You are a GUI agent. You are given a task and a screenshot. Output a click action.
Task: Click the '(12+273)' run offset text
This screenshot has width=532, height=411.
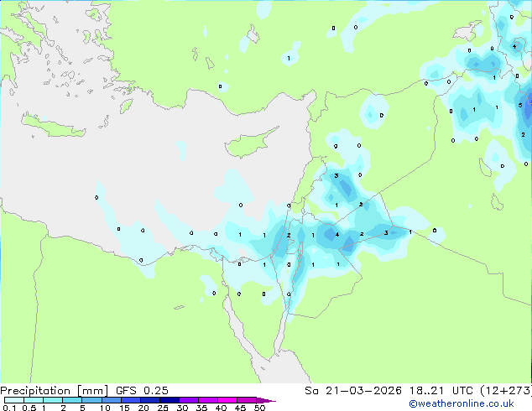coord(506,391)
